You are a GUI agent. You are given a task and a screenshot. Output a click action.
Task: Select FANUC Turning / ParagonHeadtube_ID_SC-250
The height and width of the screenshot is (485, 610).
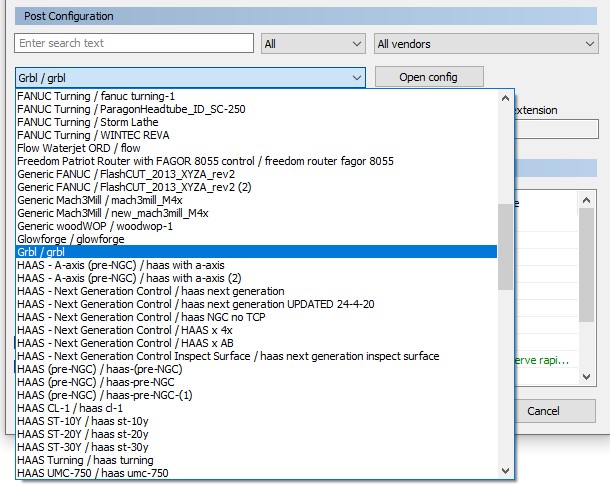pos(256,109)
